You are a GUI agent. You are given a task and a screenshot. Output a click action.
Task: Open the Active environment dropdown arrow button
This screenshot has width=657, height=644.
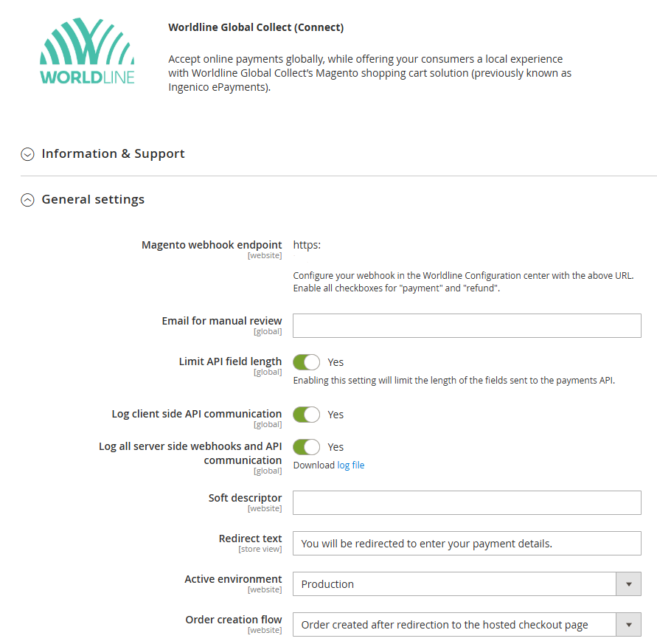point(629,584)
